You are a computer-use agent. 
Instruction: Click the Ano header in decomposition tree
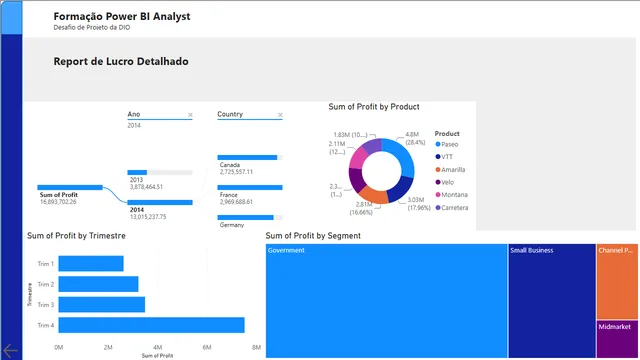coord(134,114)
